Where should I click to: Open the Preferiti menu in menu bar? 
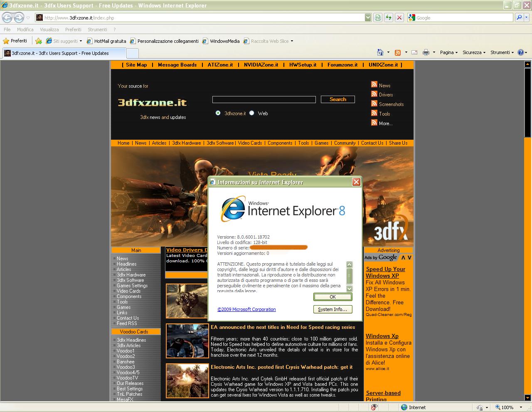click(x=73, y=30)
